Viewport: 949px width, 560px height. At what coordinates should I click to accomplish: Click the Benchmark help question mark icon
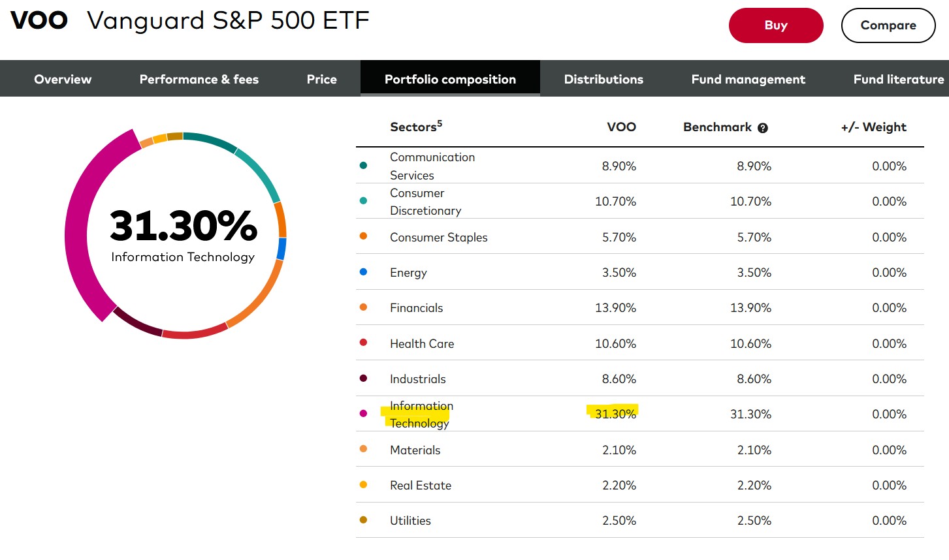762,128
